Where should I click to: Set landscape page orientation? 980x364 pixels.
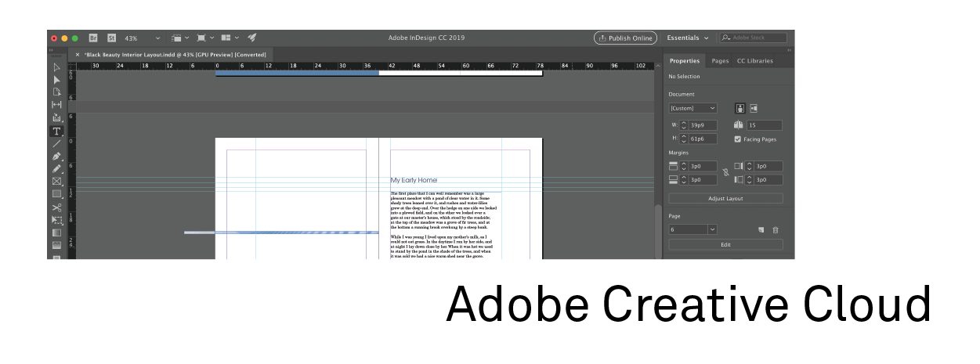tap(754, 108)
